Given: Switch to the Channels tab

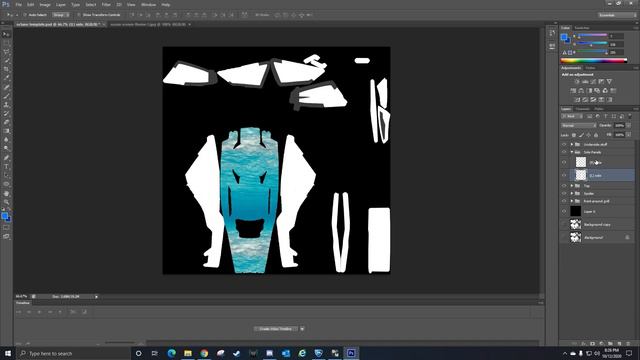Looking at the screenshot, I should (582, 109).
